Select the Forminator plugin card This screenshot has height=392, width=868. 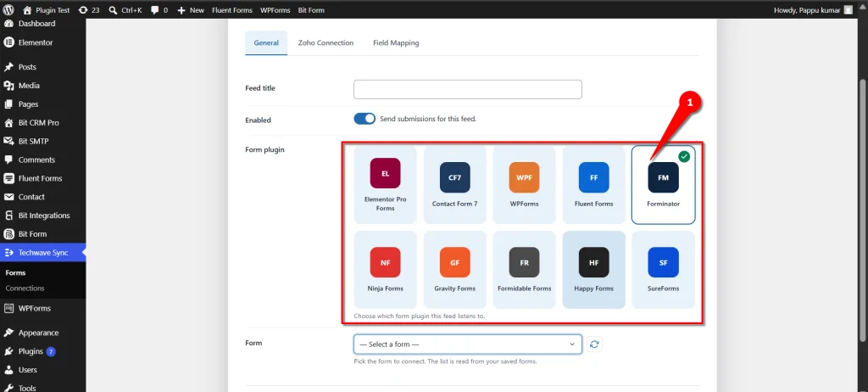click(663, 185)
